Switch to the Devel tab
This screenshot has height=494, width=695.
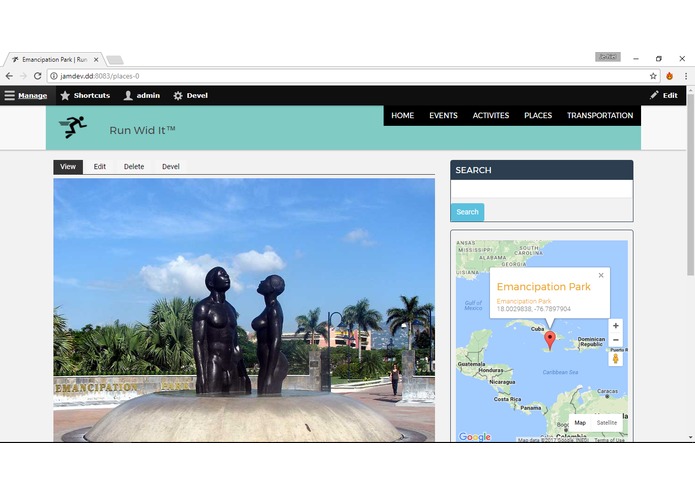coord(171,167)
